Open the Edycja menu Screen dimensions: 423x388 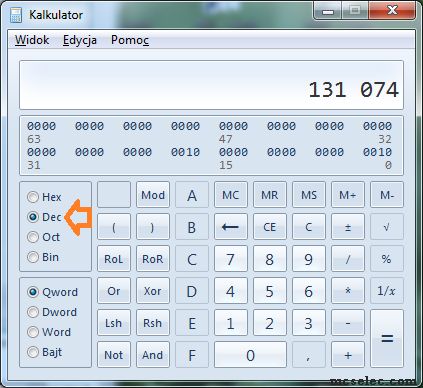[80, 40]
